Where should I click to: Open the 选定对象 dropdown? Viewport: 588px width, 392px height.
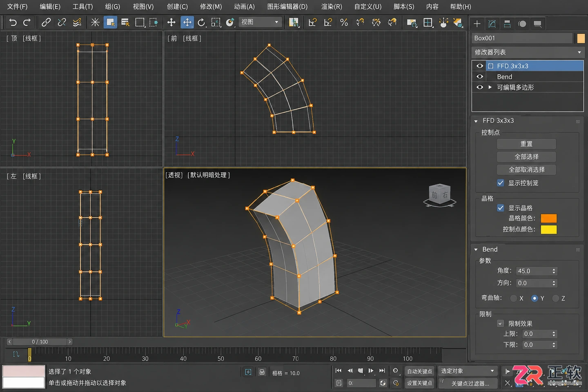[468, 371]
